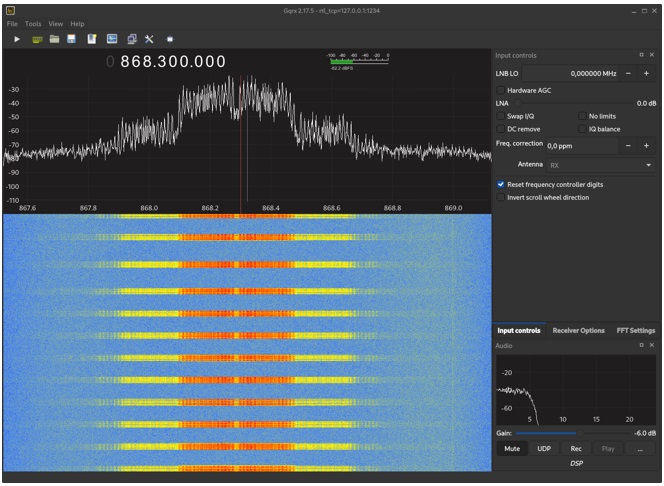Screen dimensions: 664x486
Task: Toggle the Swap I/Q checkbox
Action: pos(501,116)
